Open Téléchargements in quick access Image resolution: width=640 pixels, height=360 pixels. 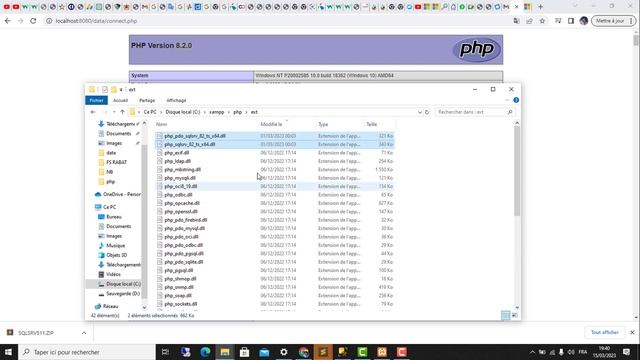[x=119, y=124]
